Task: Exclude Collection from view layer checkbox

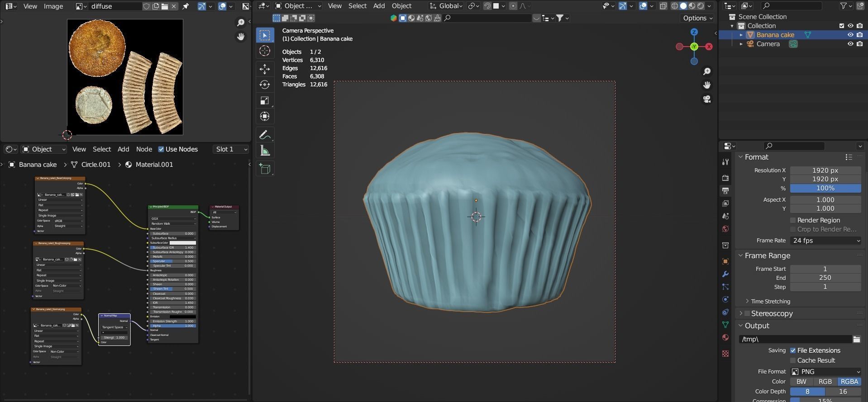Action: (842, 26)
